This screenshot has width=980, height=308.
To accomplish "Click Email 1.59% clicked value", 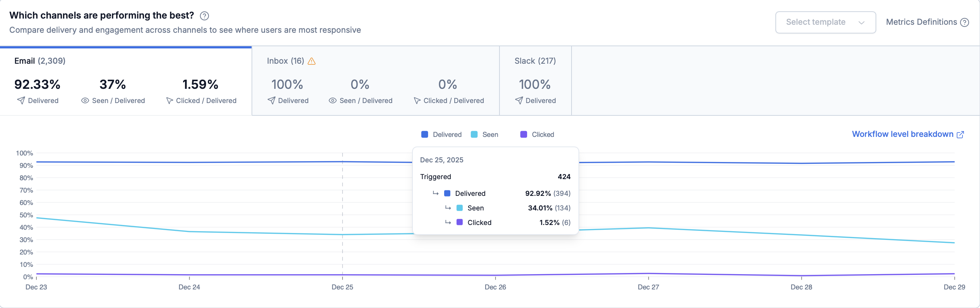I will [201, 84].
